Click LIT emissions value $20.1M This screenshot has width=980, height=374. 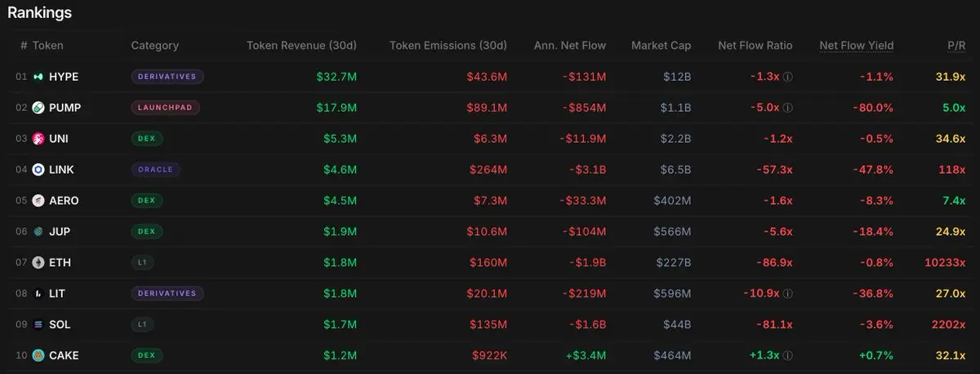tap(487, 294)
